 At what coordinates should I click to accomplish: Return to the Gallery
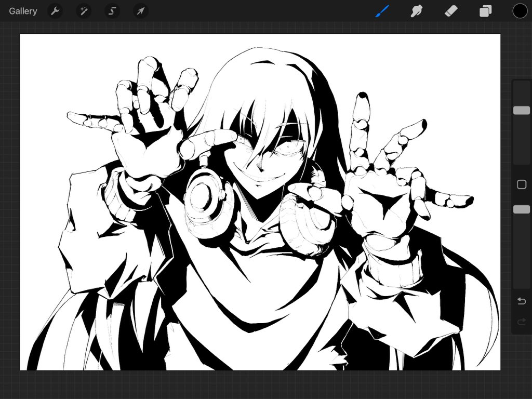coord(23,11)
